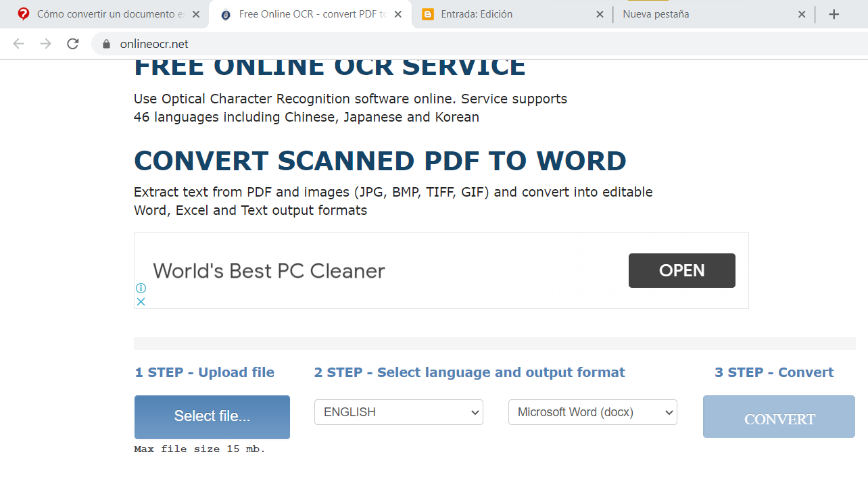
Task: Click the Free Online OCR tab favicon
Action: [x=226, y=14]
